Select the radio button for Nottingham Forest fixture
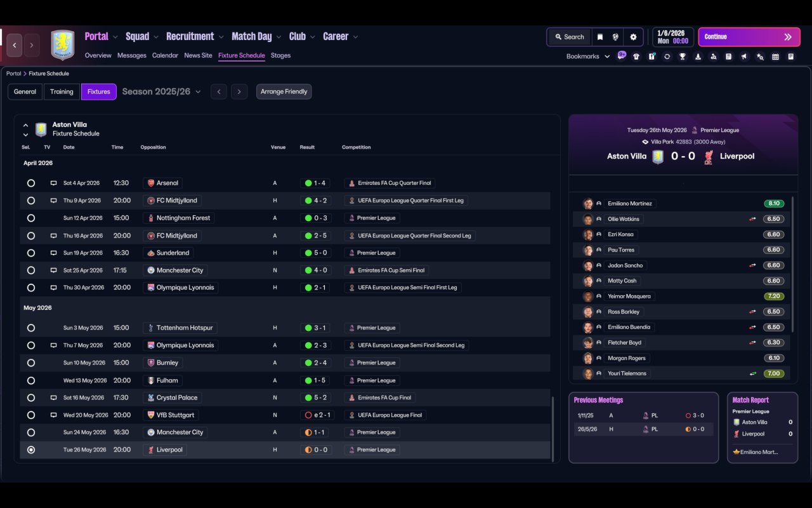Image resolution: width=812 pixels, height=508 pixels. (31, 218)
